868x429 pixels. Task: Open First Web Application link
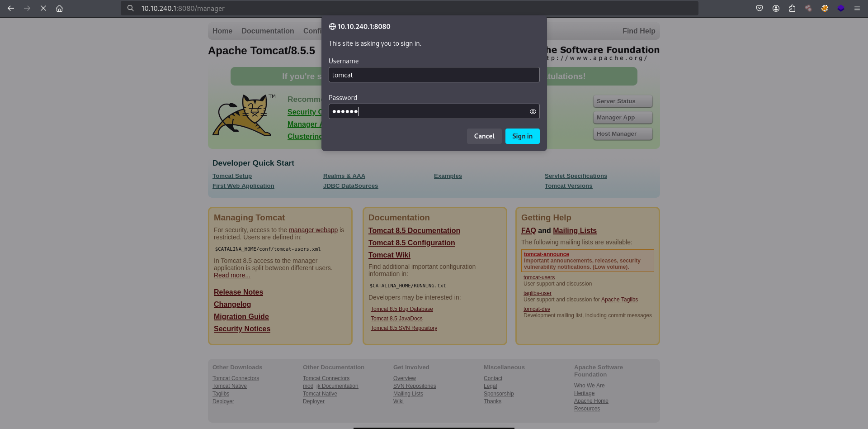point(243,186)
